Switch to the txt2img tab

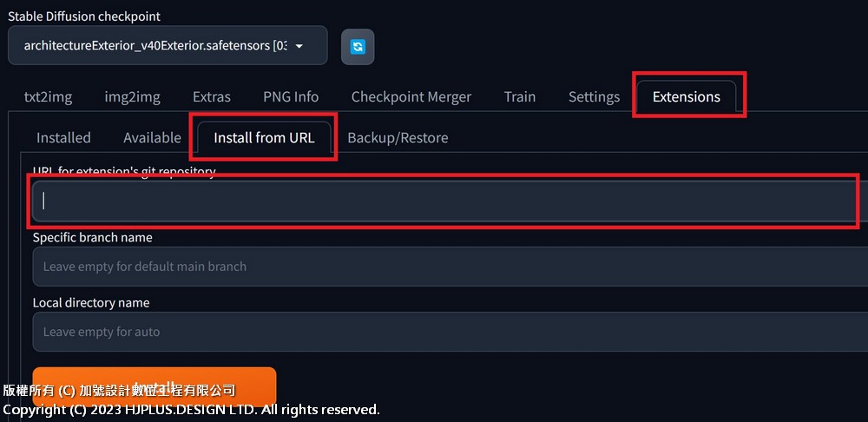[x=48, y=96]
